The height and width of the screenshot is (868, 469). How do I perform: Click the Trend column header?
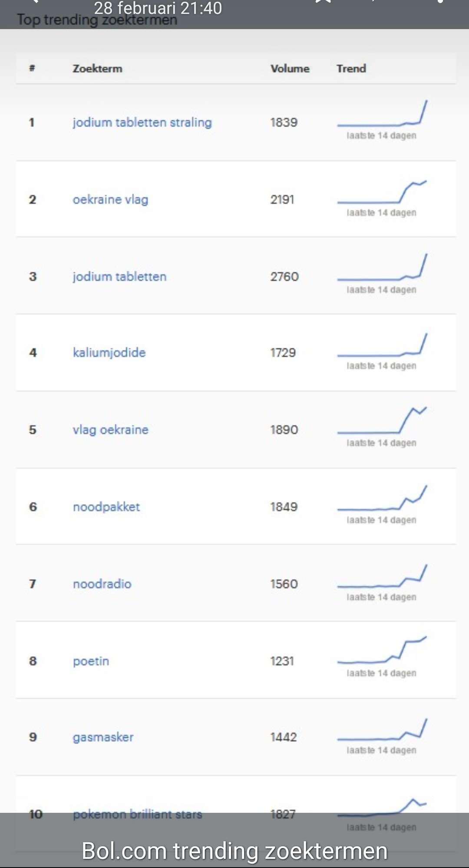pos(351,69)
